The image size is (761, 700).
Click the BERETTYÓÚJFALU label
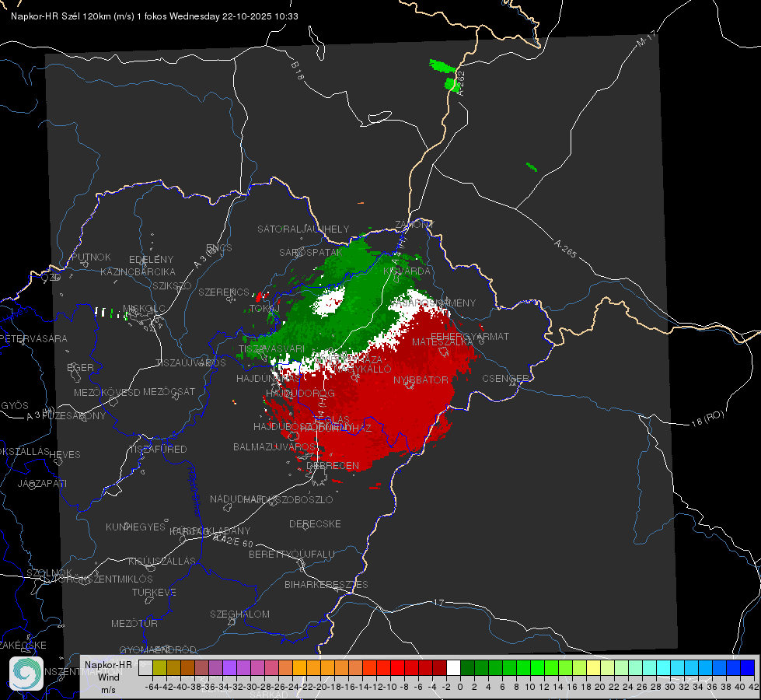coord(291,554)
